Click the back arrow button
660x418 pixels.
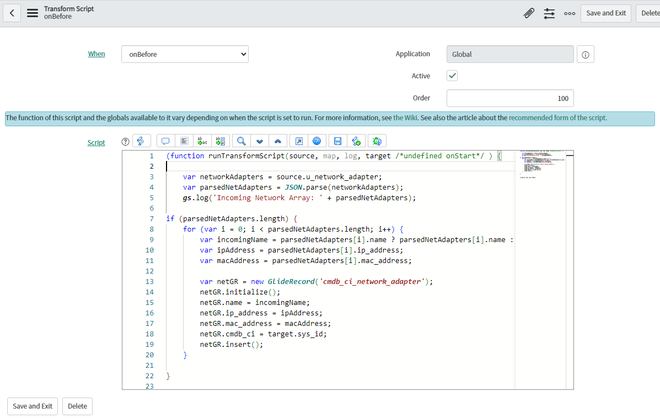tap(14, 13)
